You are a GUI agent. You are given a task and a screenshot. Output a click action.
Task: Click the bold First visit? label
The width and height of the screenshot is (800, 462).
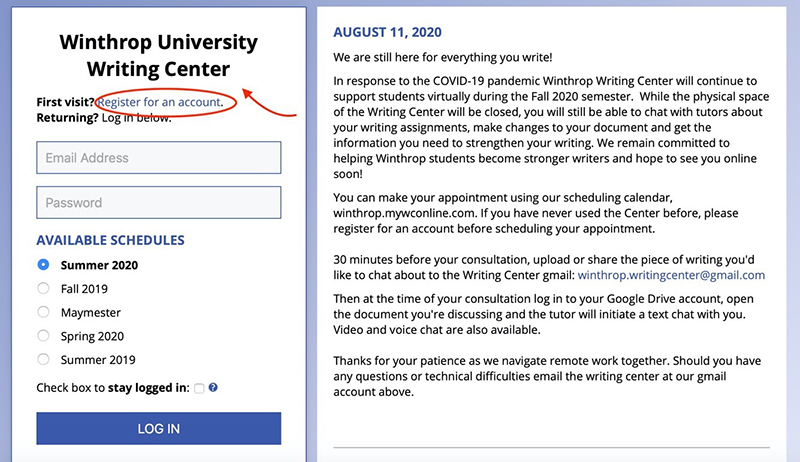click(65, 102)
